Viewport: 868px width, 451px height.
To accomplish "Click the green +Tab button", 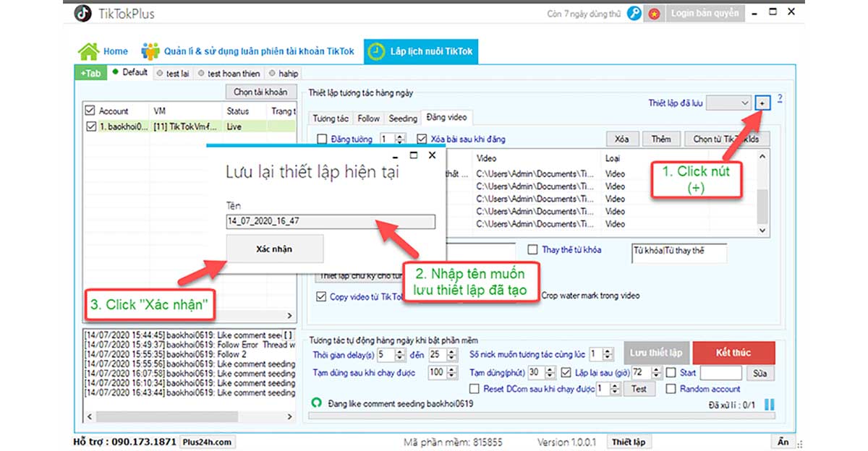I will point(90,73).
